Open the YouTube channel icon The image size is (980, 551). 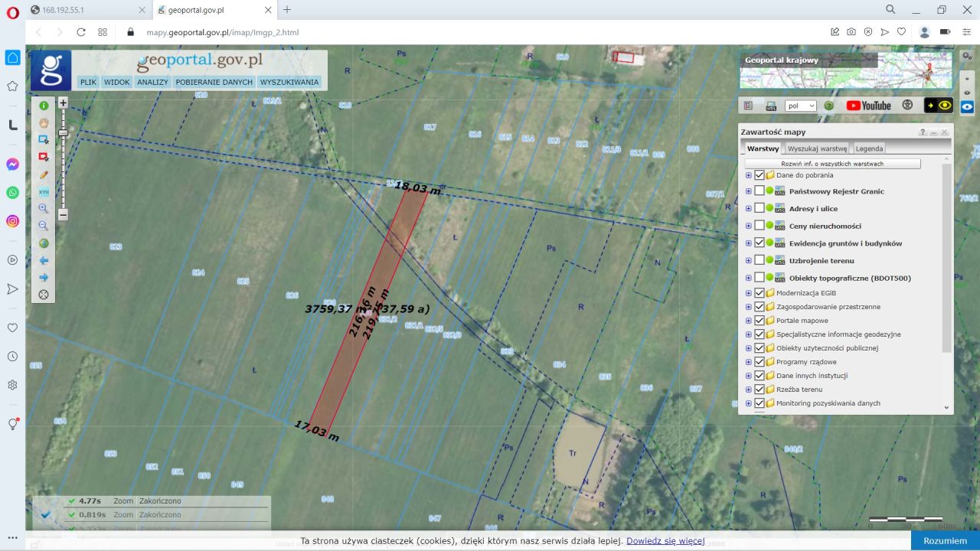pyautogui.click(x=868, y=106)
